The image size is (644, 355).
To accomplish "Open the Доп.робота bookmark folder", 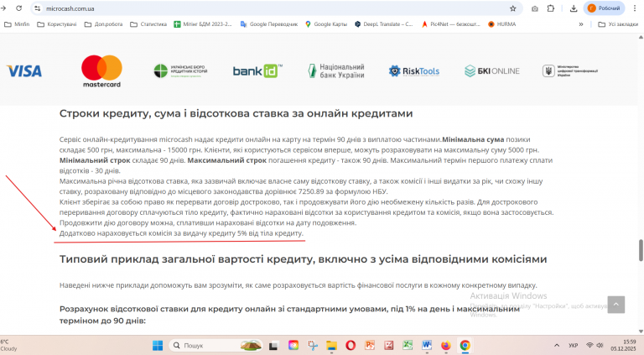I will click(103, 24).
